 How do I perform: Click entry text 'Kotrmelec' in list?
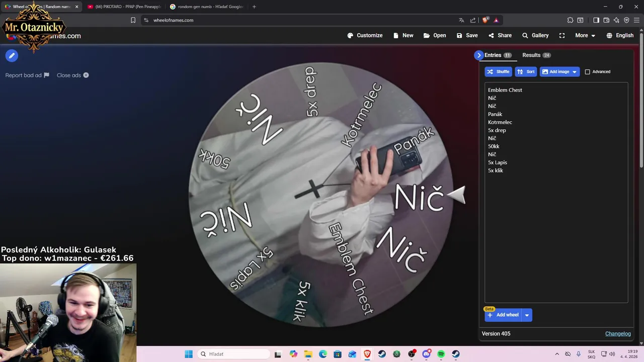(x=500, y=122)
